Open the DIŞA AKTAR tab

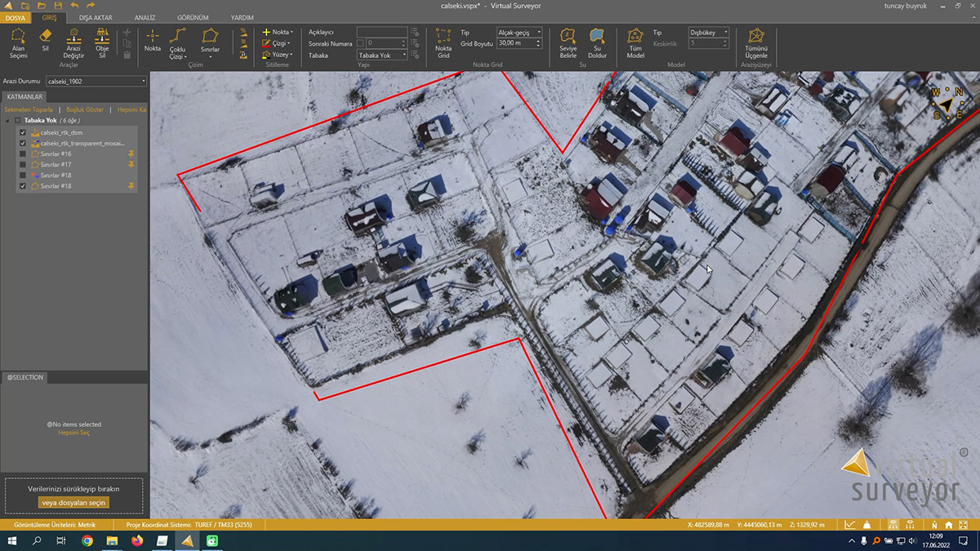(x=96, y=17)
